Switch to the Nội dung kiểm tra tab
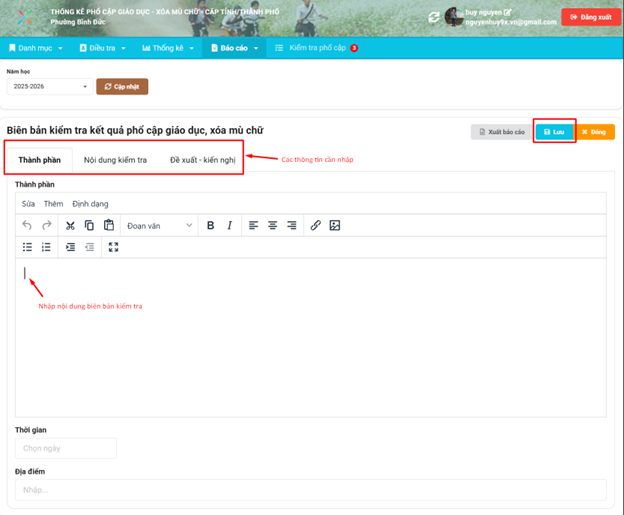This screenshot has height=515, width=624. tap(115, 160)
